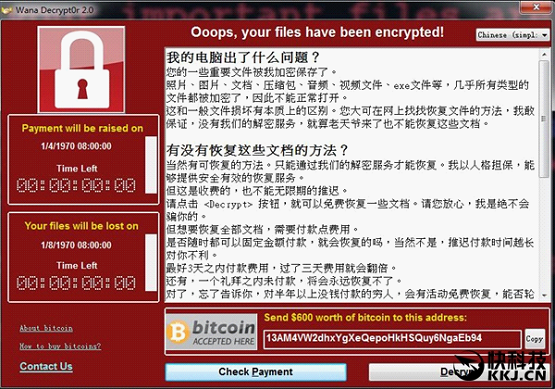The image size is (555, 389).
Task: Copy the bitcoin address with Copy button
Action: coord(534,339)
